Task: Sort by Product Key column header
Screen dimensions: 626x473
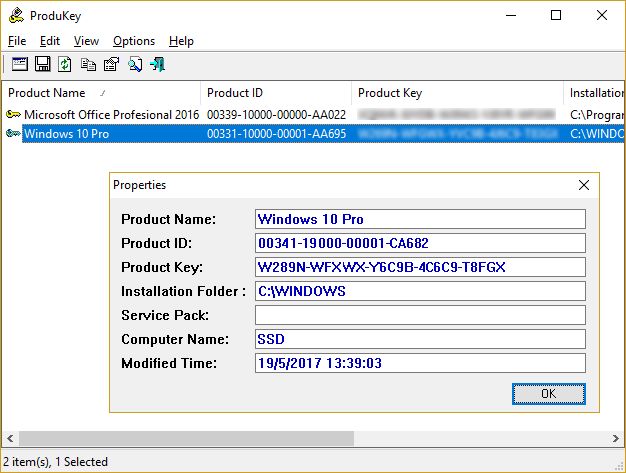Action: click(x=458, y=93)
